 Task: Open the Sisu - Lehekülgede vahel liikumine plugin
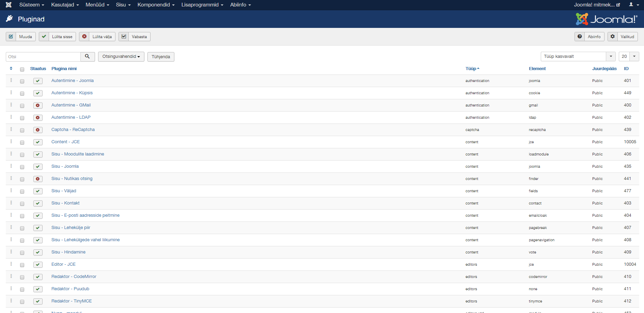click(85, 240)
